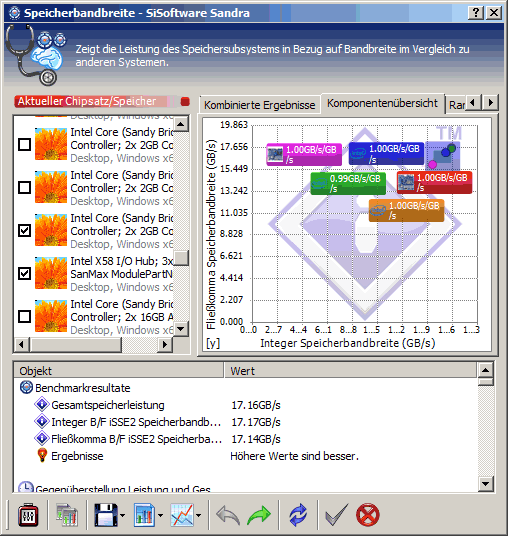
Task: Select the Komponentenübersicht tab
Action: click(382, 103)
